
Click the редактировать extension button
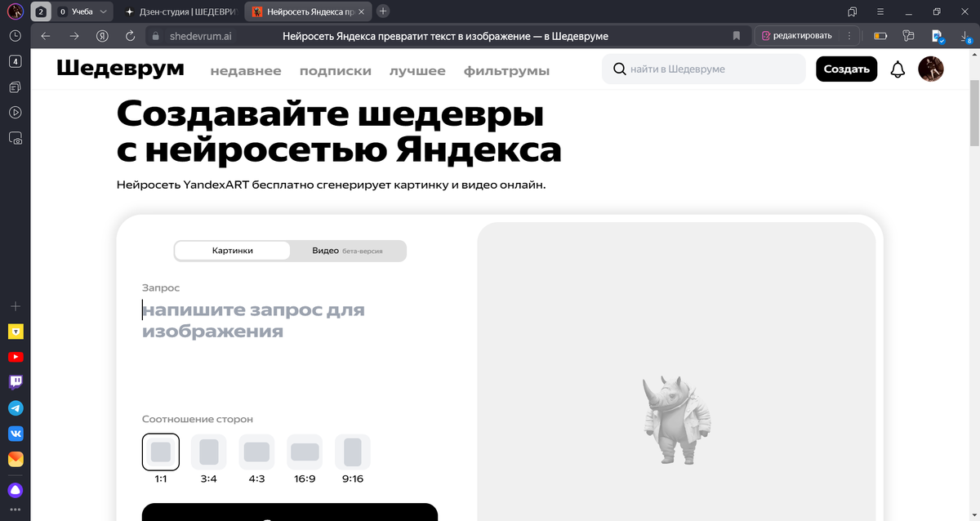coord(797,36)
